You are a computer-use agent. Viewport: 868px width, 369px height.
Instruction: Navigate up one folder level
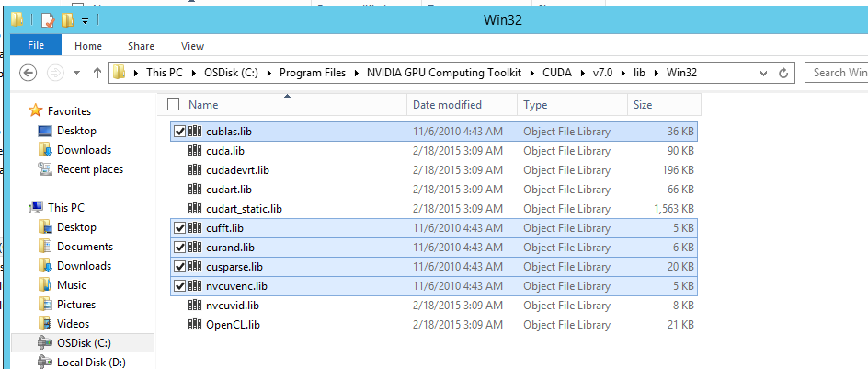[97, 73]
